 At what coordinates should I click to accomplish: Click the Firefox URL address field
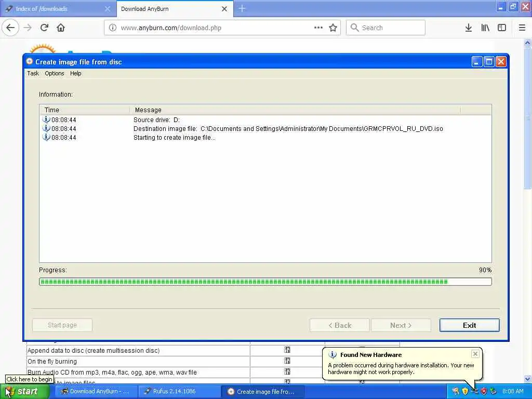click(222, 28)
